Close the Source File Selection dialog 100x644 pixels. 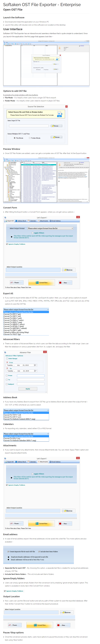pos(66,106)
